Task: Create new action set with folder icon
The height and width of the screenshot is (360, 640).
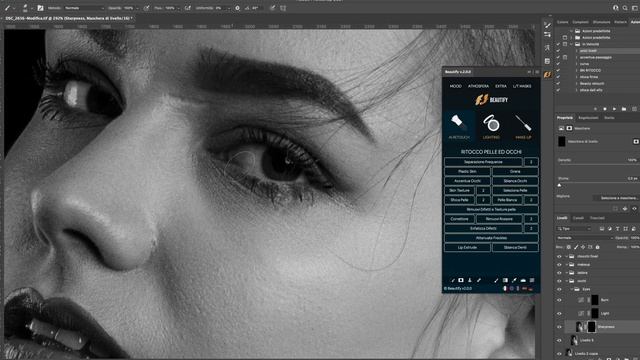Action: (x=624, y=109)
